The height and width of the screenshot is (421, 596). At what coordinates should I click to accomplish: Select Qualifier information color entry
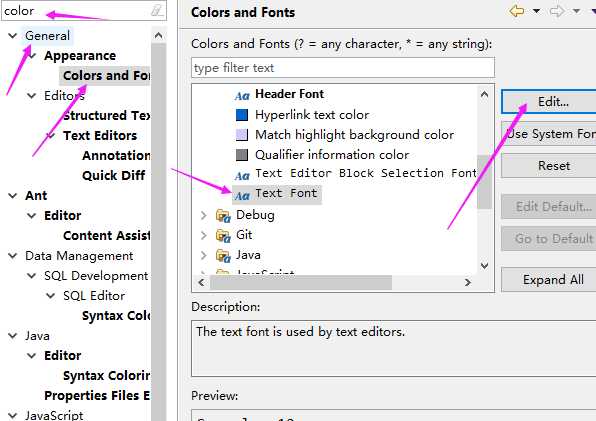[x=332, y=155]
